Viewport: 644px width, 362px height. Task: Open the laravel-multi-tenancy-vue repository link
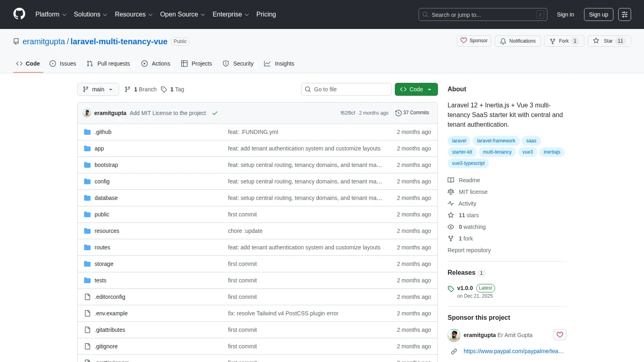119,41
